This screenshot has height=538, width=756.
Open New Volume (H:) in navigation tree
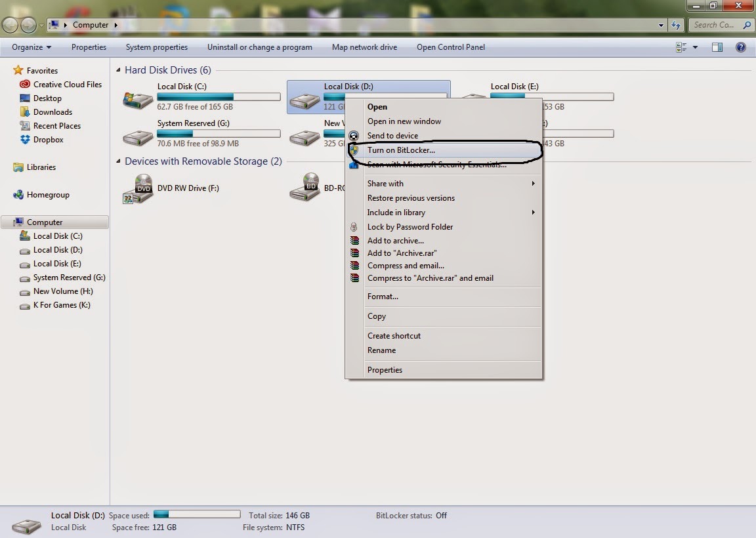(x=56, y=292)
